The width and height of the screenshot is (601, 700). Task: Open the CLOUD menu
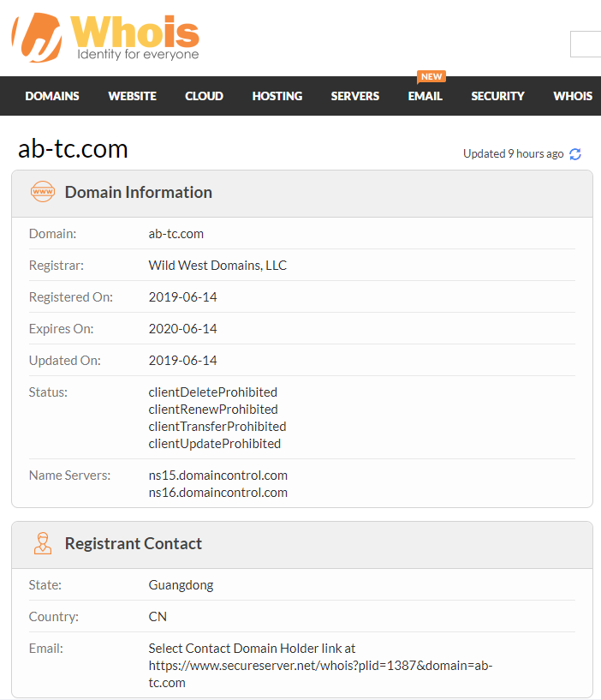click(x=204, y=96)
